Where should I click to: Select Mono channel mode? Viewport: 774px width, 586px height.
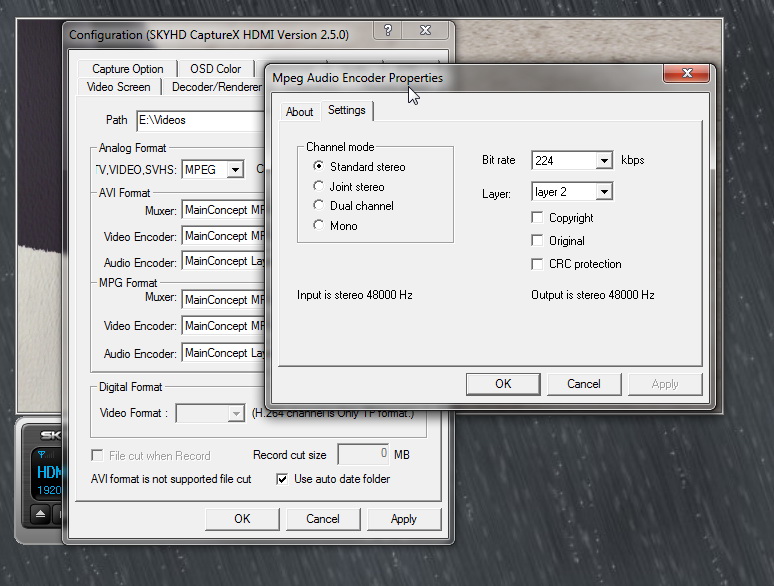[x=319, y=226]
